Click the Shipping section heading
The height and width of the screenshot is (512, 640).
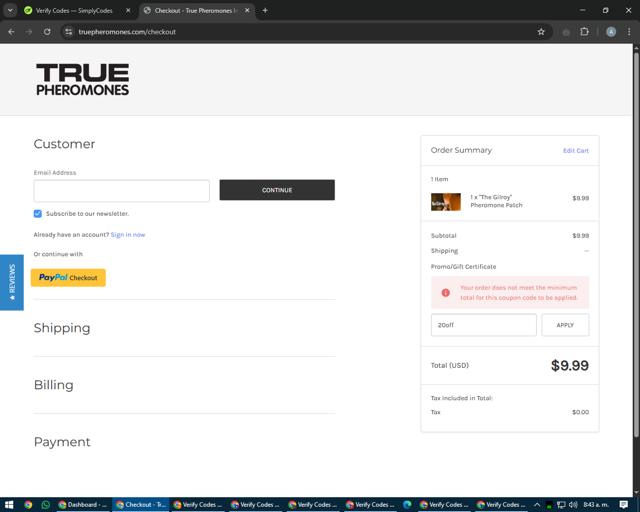62,328
